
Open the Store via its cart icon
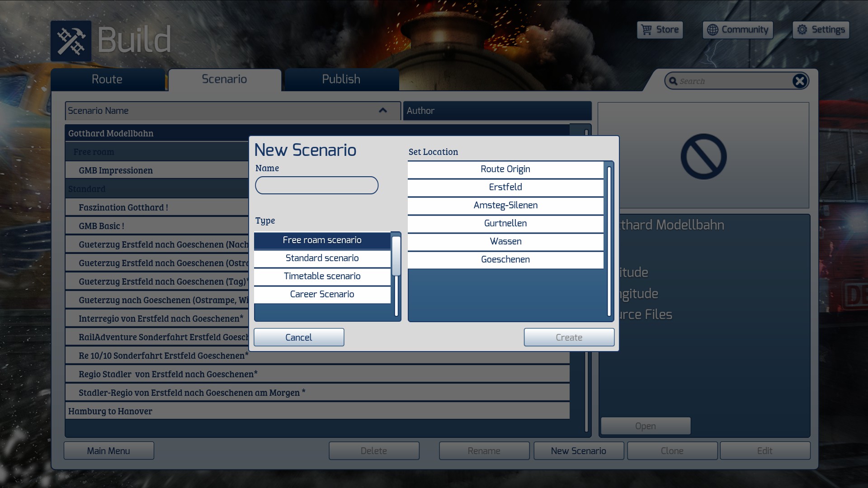pos(647,30)
